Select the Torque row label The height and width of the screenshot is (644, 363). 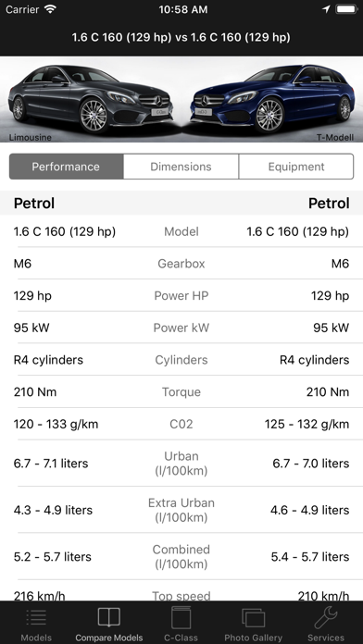(x=181, y=391)
